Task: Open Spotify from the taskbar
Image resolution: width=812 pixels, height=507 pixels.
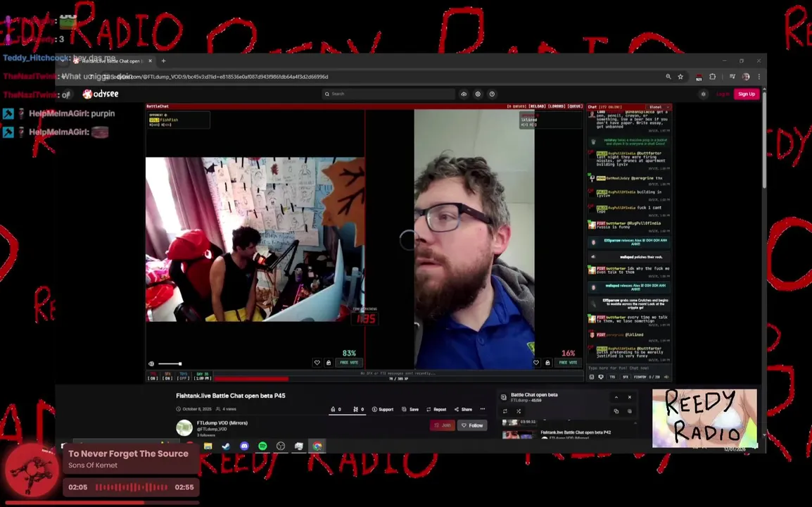Action: pos(262,446)
